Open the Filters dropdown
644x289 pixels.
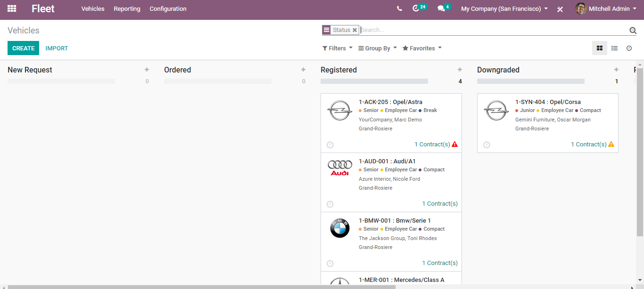coord(338,48)
